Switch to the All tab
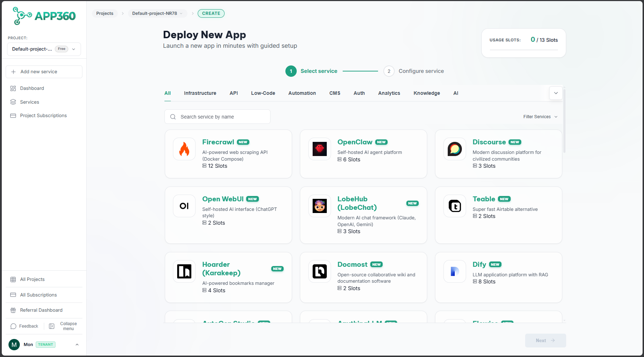The width and height of the screenshot is (644, 357). [168, 93]
